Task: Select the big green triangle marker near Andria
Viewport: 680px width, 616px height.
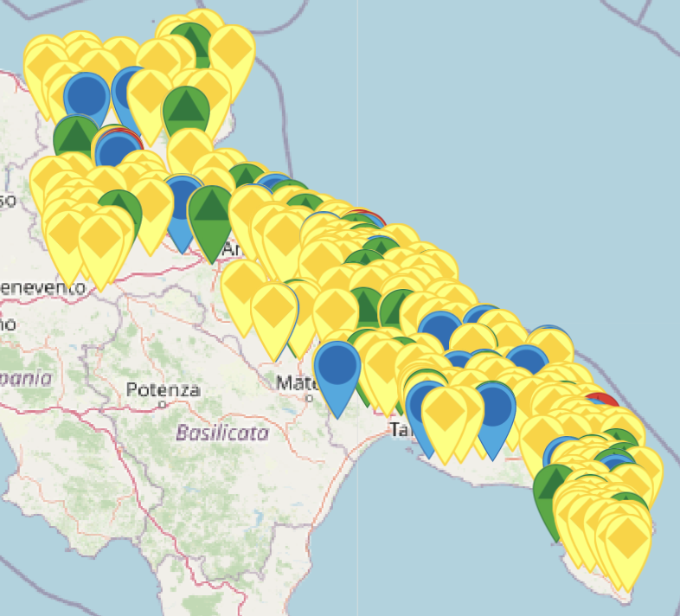Action: (211, 212)
